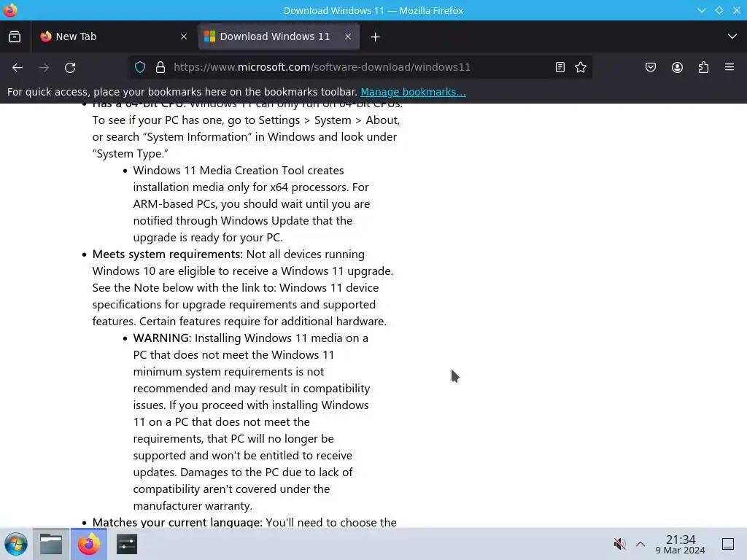Bookmark this page with the star
The image size is (747, 560).
tap(580, 67)
